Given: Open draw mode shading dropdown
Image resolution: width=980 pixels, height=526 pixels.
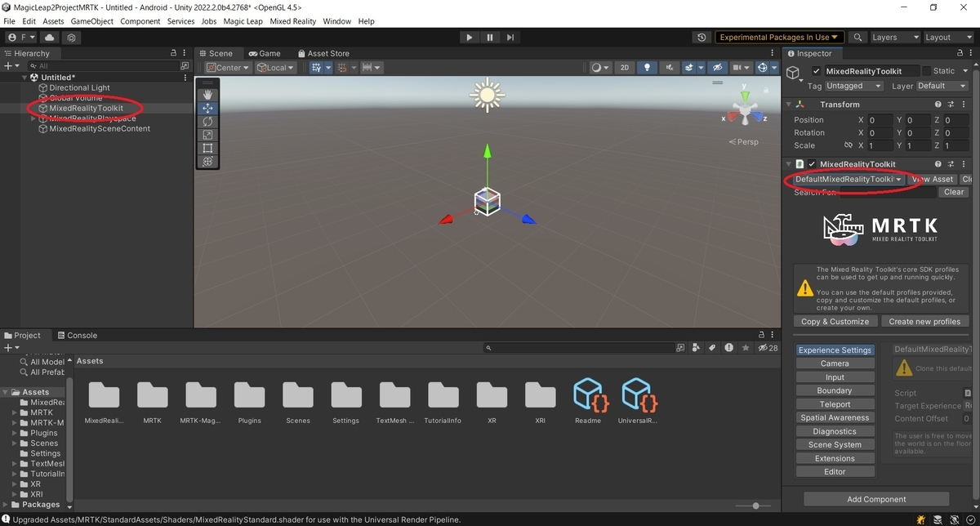Looking at the screenshot, I should coord(600,68).
